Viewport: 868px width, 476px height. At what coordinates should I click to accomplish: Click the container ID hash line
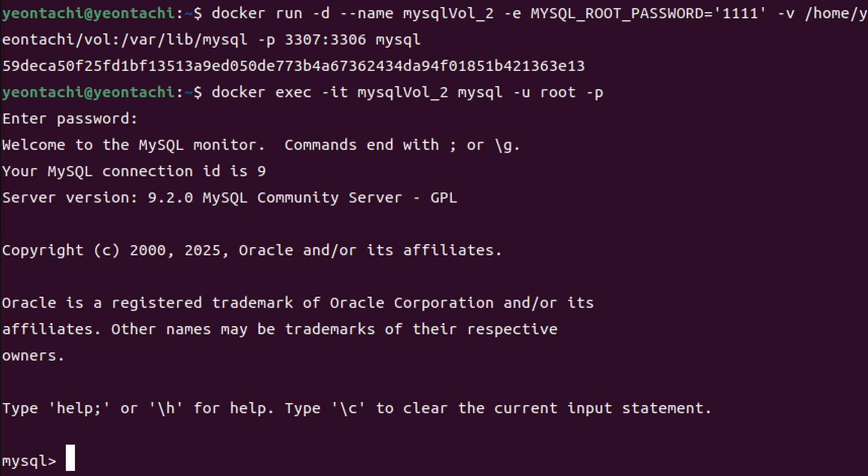click(293, 66)
